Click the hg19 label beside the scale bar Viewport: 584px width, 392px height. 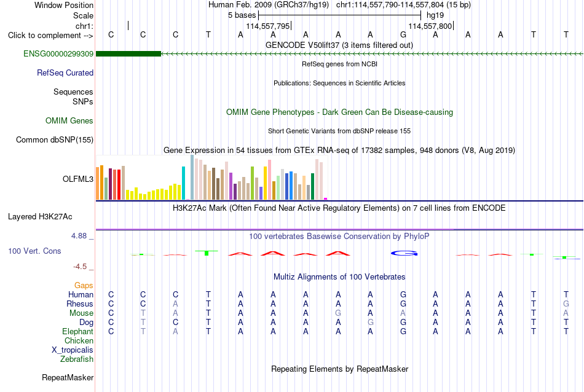(435, 15)
